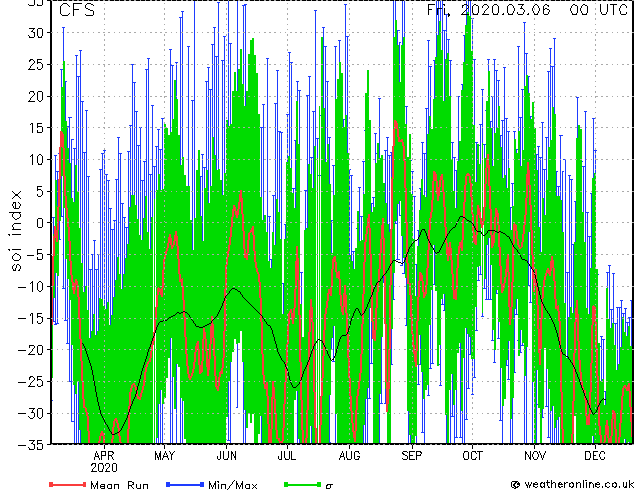Click the Min/Max legend label
This screenshot has height=490, width=634.
[x=233, y=485]
